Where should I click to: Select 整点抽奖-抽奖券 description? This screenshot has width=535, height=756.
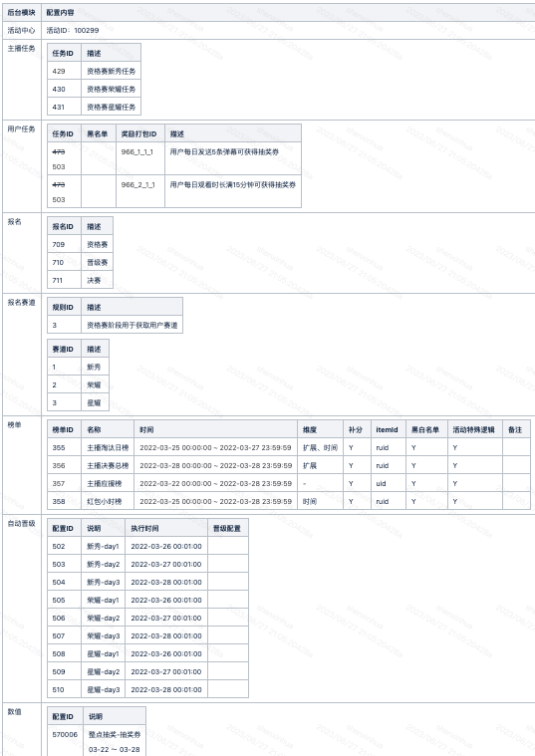[115, 735]
